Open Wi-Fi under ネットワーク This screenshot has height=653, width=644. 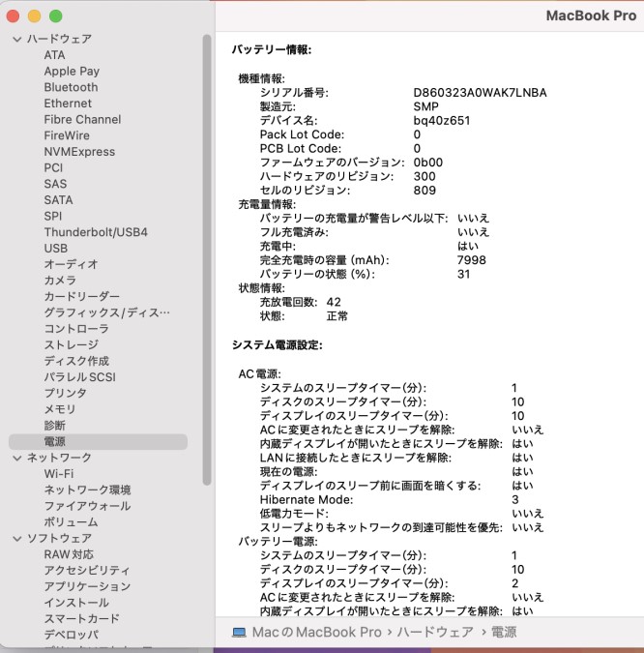[59, 474]
